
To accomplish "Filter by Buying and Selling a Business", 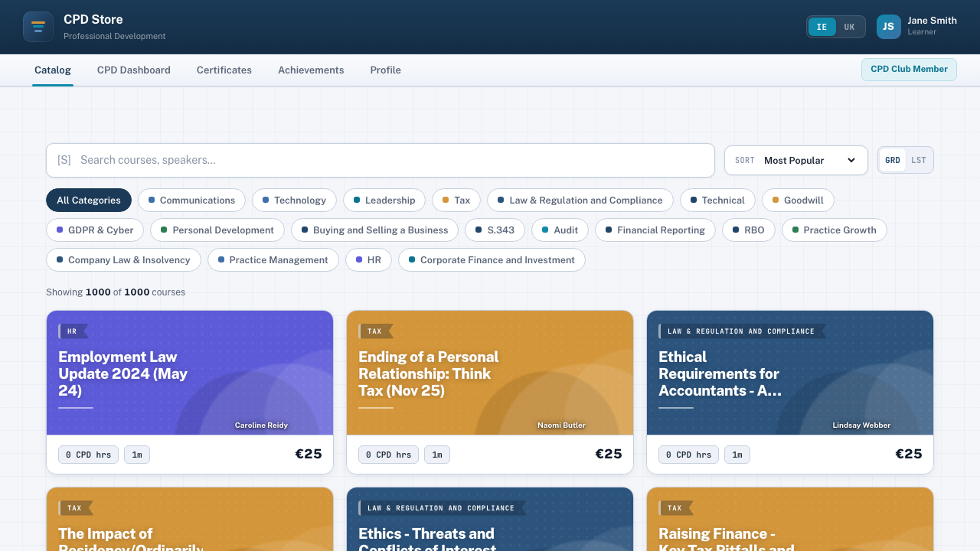I will pos(375,230).
